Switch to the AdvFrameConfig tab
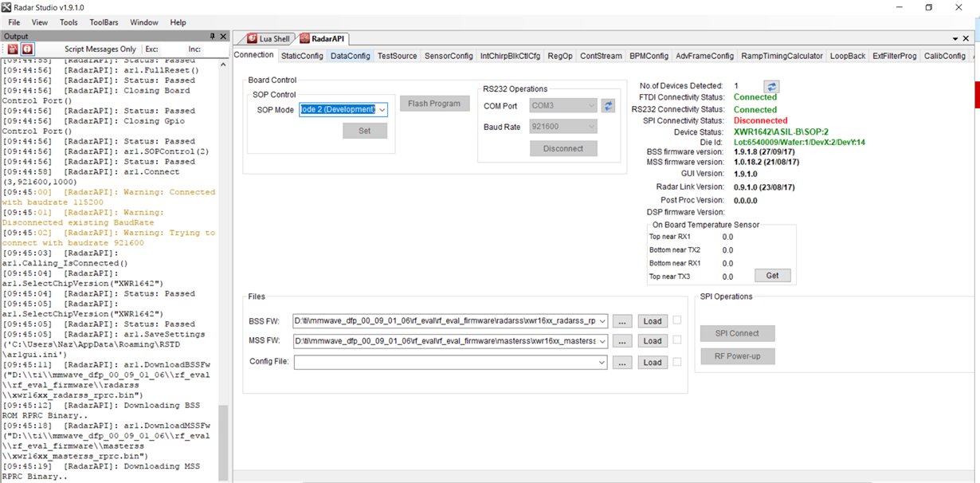This screenshot has width=980, height=483. (704, 56)
